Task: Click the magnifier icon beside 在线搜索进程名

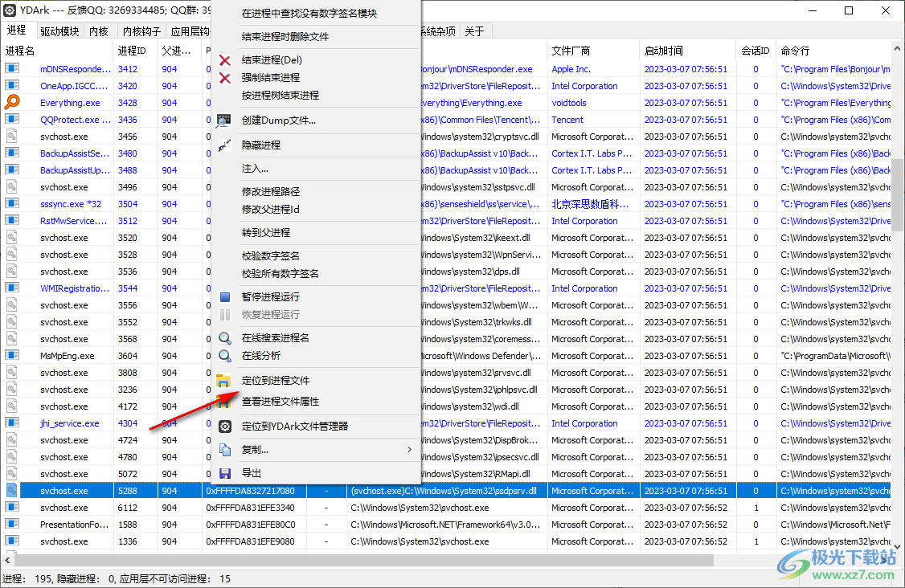Action: click(x=225, y=338)
